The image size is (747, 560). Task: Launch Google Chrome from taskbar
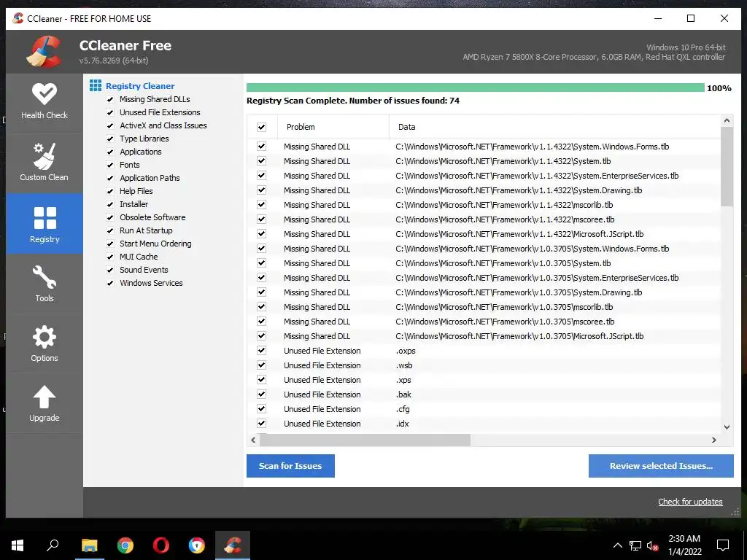click(x=125, y=545)
